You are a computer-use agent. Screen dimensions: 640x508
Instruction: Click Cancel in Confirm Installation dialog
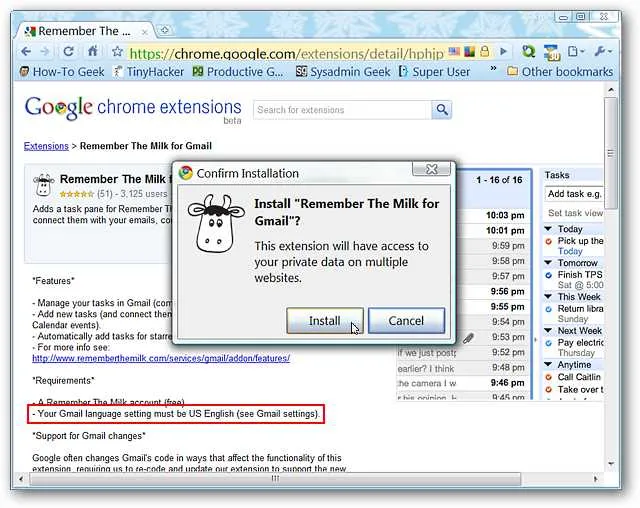[x=406, y=321]
